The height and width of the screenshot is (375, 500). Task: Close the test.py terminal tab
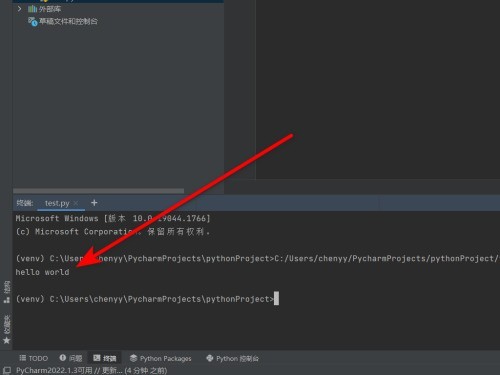(x=76, y=203)
